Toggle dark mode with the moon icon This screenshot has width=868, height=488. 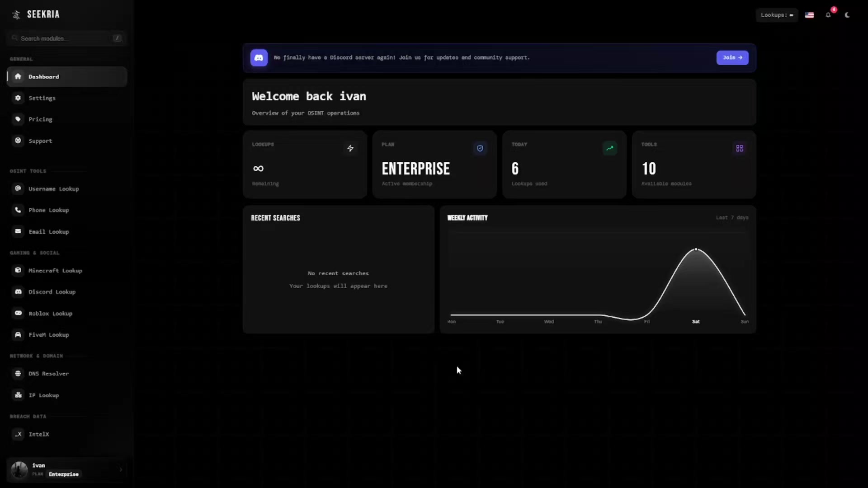click(x=847, y=15)
